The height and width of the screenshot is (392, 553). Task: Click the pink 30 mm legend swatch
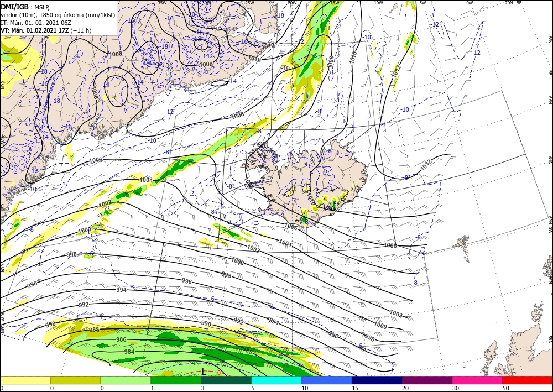pyautogui.click(x=478, y=380)
